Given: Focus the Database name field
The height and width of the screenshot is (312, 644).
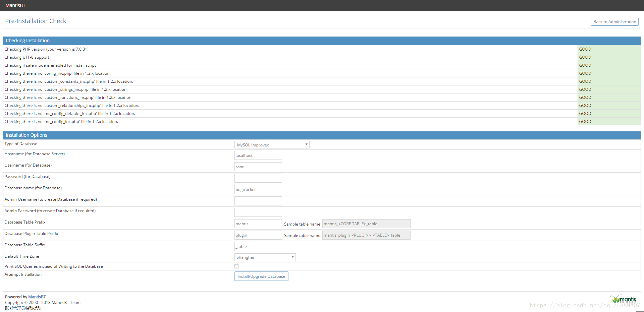Looking at the screenshot, I should point(258,189).
